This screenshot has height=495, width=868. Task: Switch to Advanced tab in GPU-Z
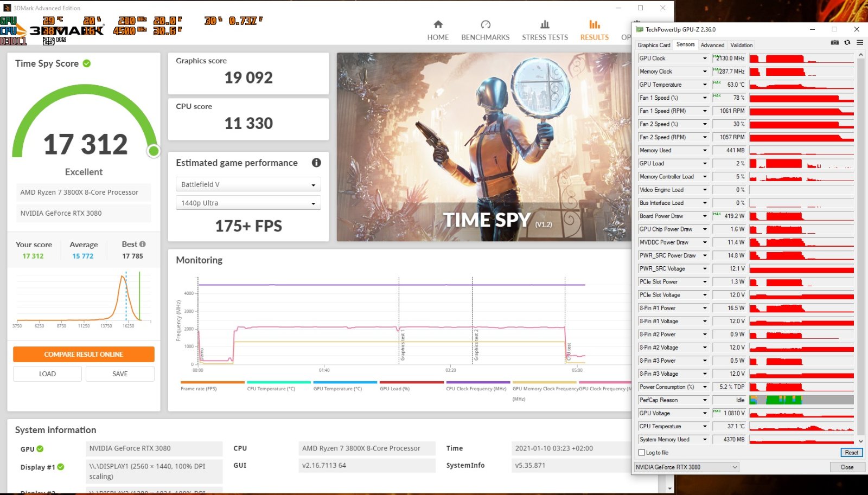[712, 45]
